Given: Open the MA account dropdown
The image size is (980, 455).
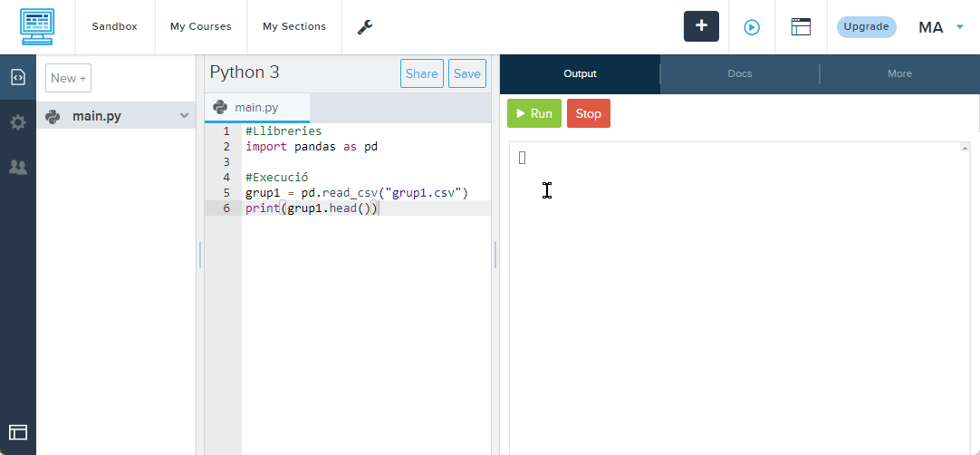Looking at the screenshot, I should pos(942,27).
